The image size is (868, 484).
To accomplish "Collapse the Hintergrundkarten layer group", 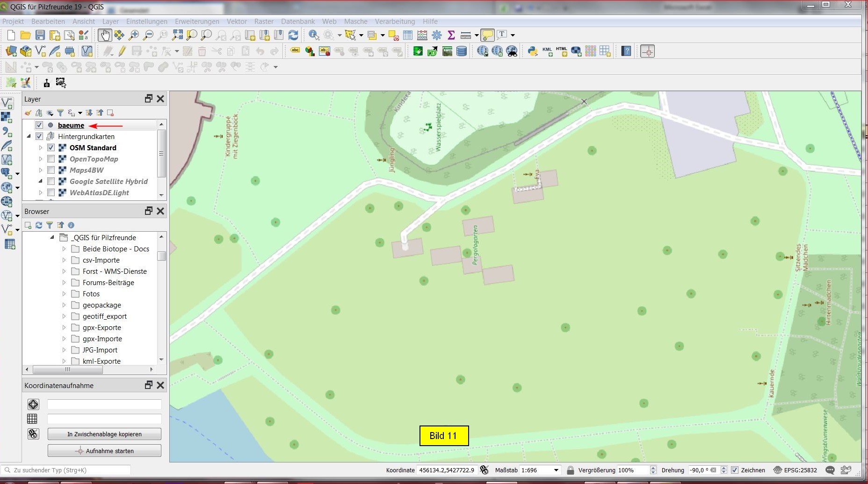I will tap(29, 136).
